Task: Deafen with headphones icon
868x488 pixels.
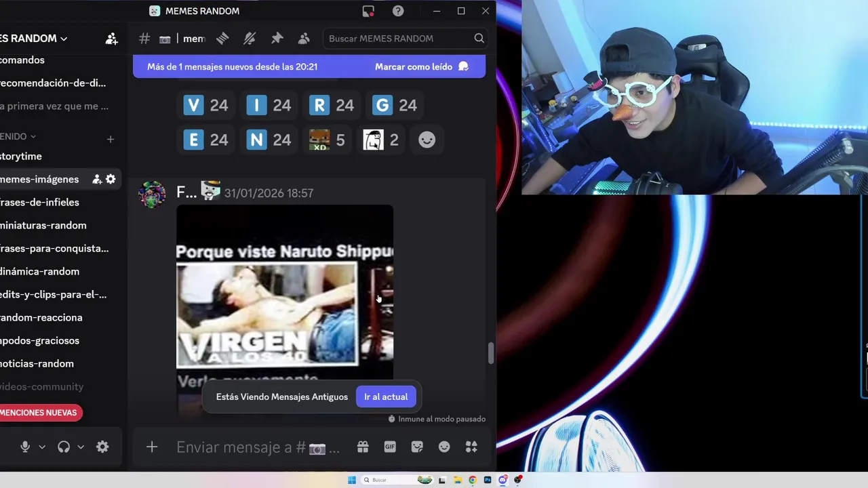Action: 64,447
